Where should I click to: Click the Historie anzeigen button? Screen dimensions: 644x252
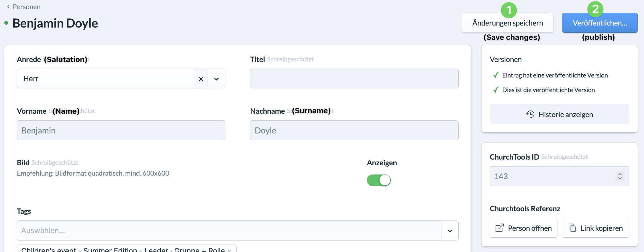(559, 114)
